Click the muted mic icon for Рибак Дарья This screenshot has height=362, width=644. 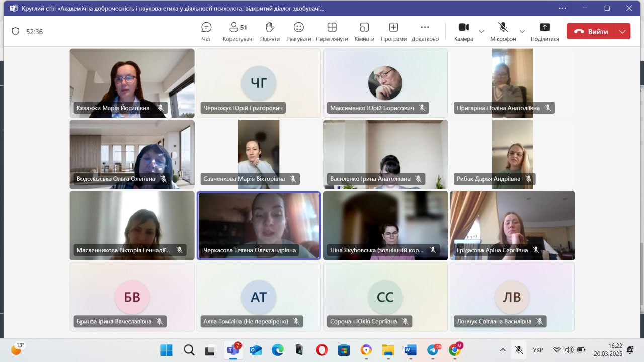point(529,179)
